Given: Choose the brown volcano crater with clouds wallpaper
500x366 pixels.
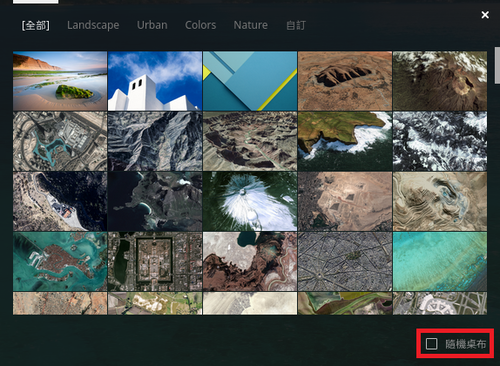Looking at the screenshot, I should [440, 81].
